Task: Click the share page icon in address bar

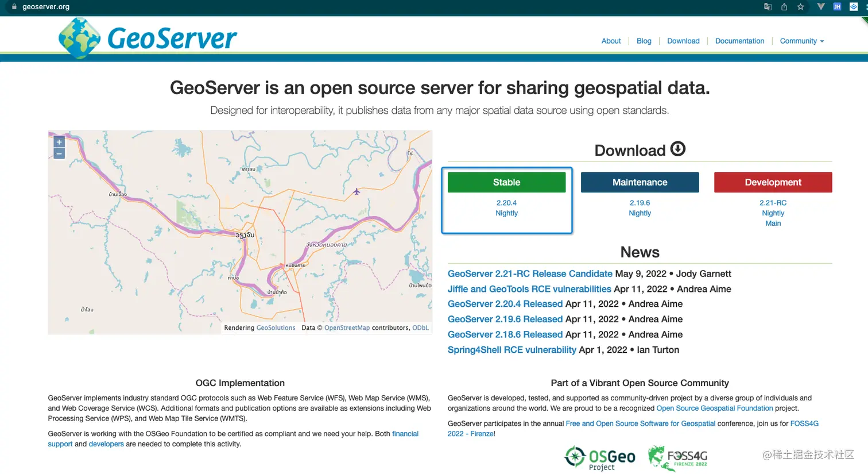Action: tap(784, 7)
